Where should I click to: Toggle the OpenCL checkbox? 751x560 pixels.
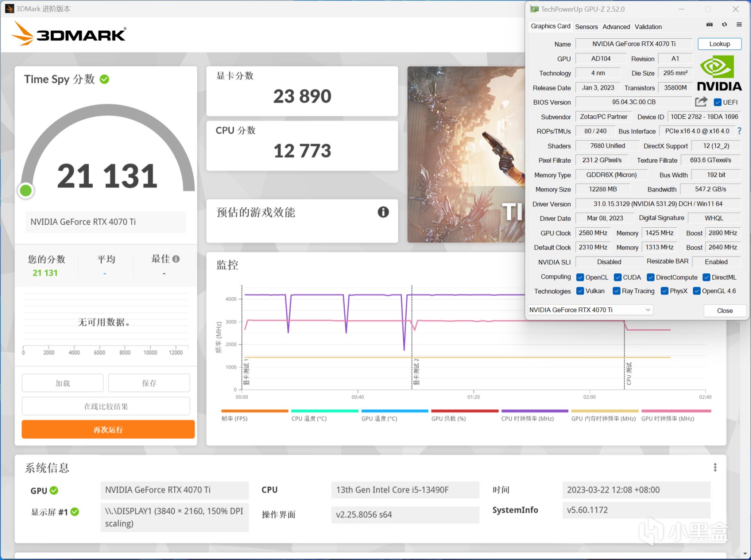(x=580, y=277)
